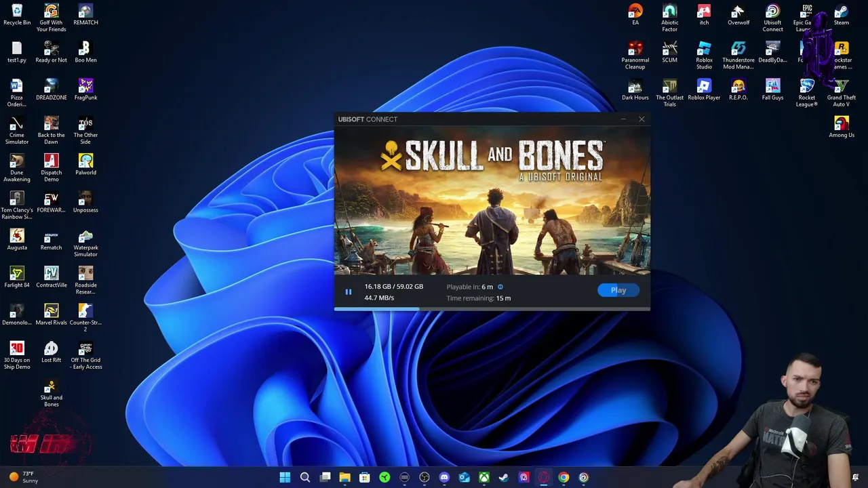
Task: Open Discord from the taskbar
Action: click(444, 477)
